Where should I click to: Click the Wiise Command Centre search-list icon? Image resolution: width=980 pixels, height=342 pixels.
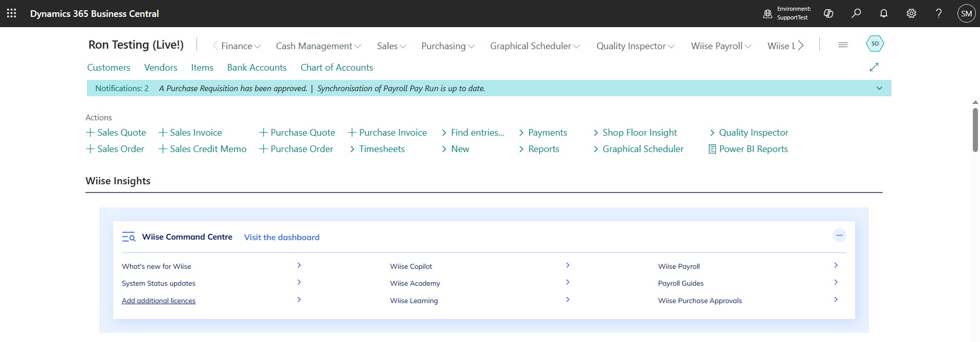pos(128,237)
